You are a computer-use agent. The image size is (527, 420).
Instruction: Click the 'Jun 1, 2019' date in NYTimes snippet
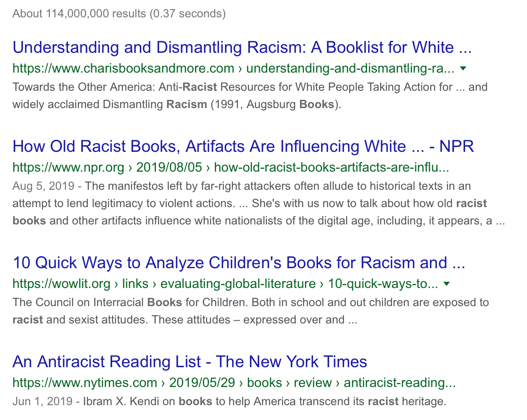click(42, 401)
